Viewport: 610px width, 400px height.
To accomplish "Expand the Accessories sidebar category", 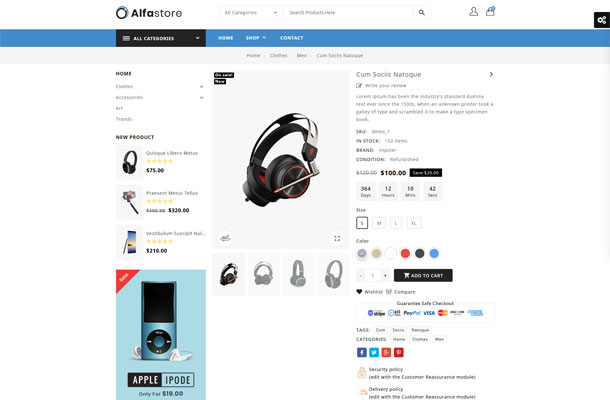I will (202, 97).
